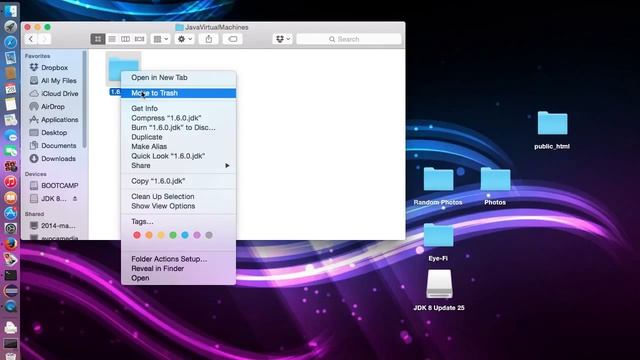Open Terminal icon in Dock
640x360 pixels.
pyautogui.click(x=11, y=275)
